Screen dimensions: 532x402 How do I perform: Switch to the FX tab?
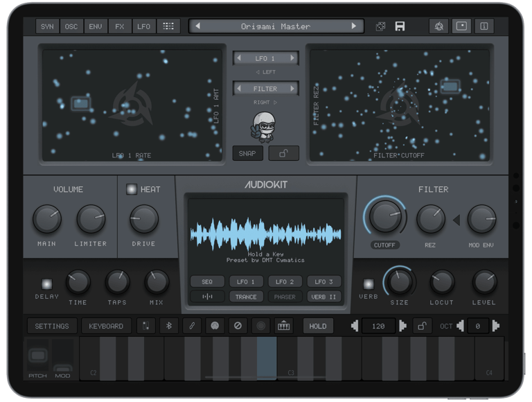[x=119, y=26]
